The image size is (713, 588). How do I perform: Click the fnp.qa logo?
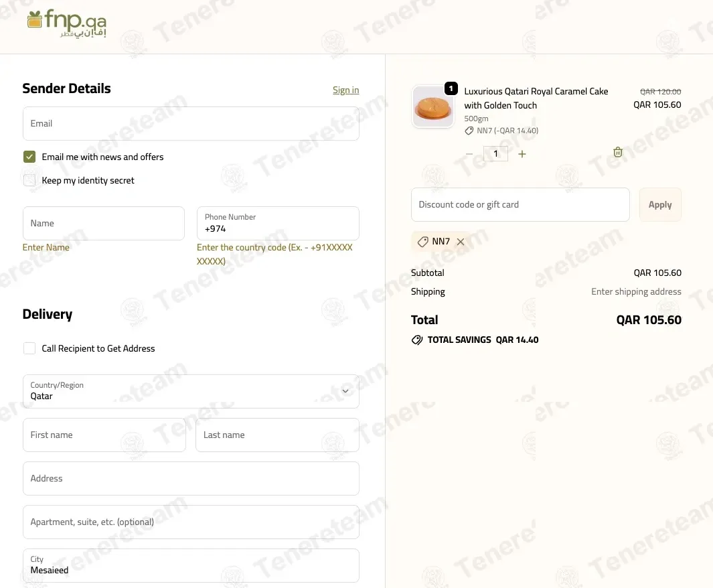(66, 23)
